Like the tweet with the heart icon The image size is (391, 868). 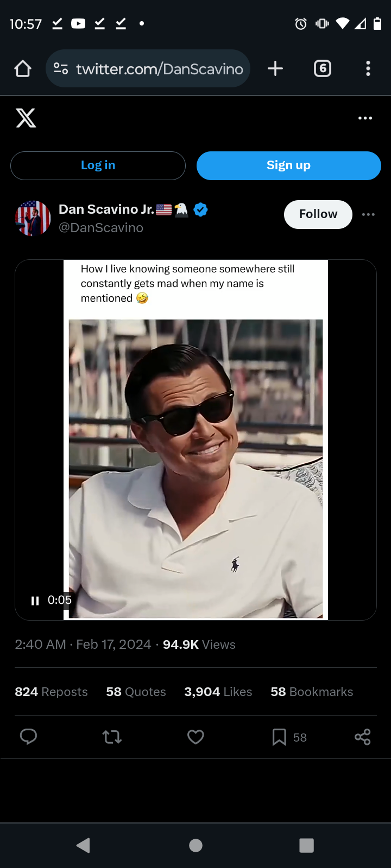point(195,737)
